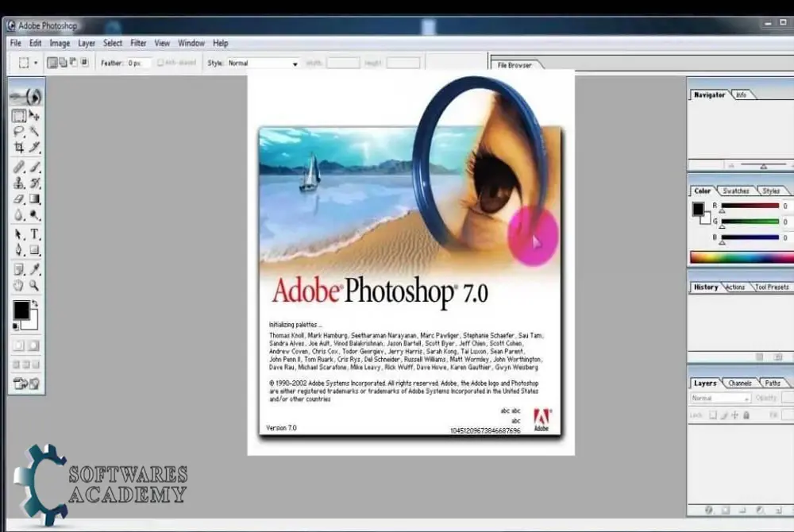Switch to the Channels tab
The height and width of the screenshot is (532, 794).
740,384
